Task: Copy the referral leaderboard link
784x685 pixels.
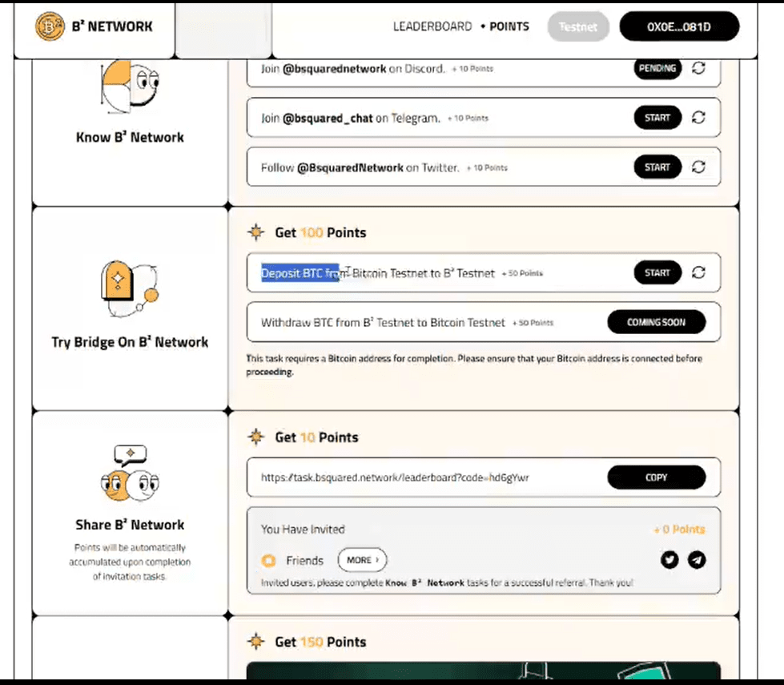Action: (x=657, y=477)
